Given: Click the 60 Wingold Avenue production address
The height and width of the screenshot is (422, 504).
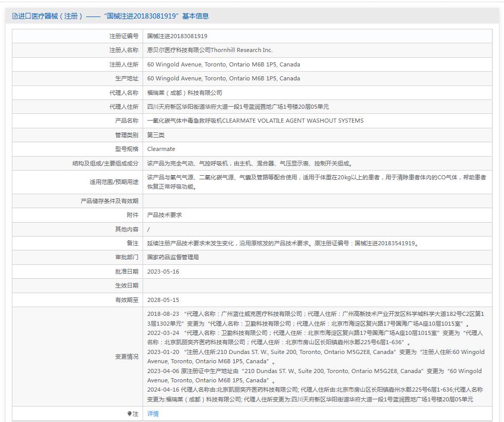Looking at the screenshot, I should point(224,78).
